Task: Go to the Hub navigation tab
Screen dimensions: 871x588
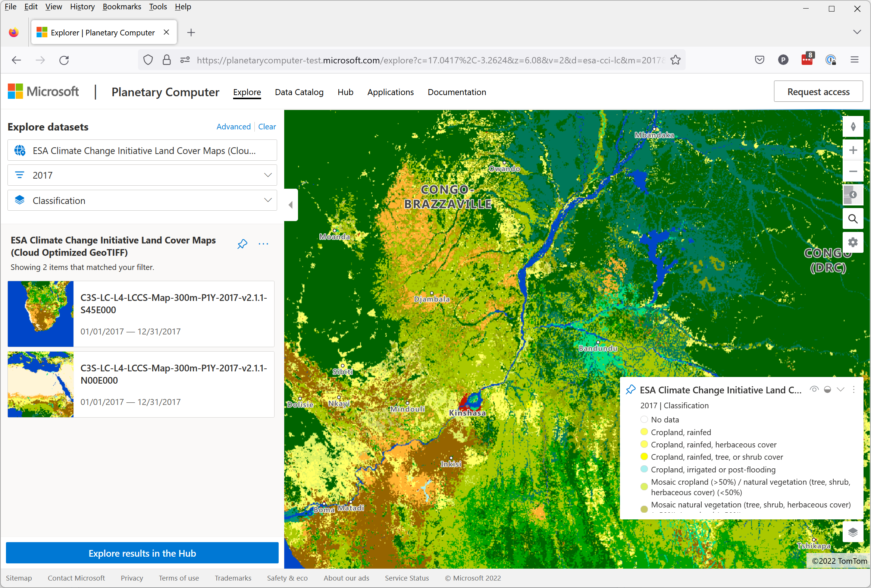Action: click(x=345, y=92)
